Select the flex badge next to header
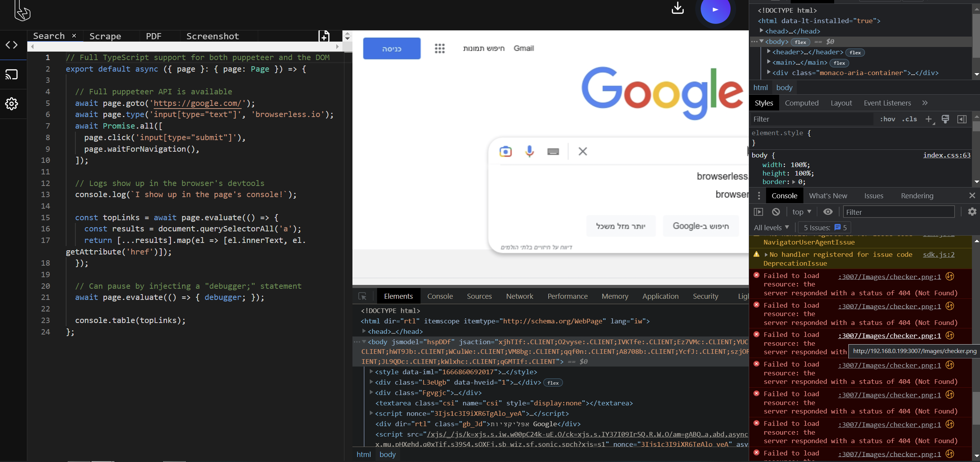Image resolution: width=980 pixels, height=462 pixels. [x=855, y=52]
